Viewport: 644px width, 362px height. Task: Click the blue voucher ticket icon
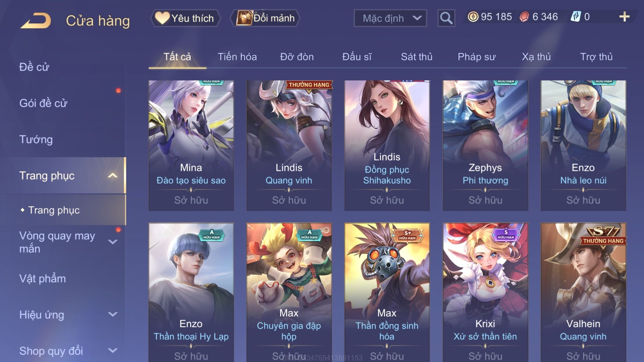pyautogui.click(x=576, y=17)
